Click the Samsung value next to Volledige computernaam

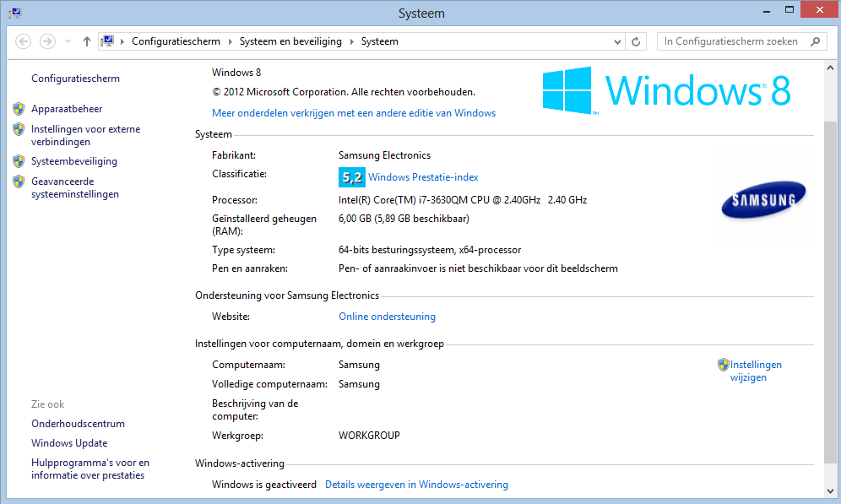click(x=359, y=384)
